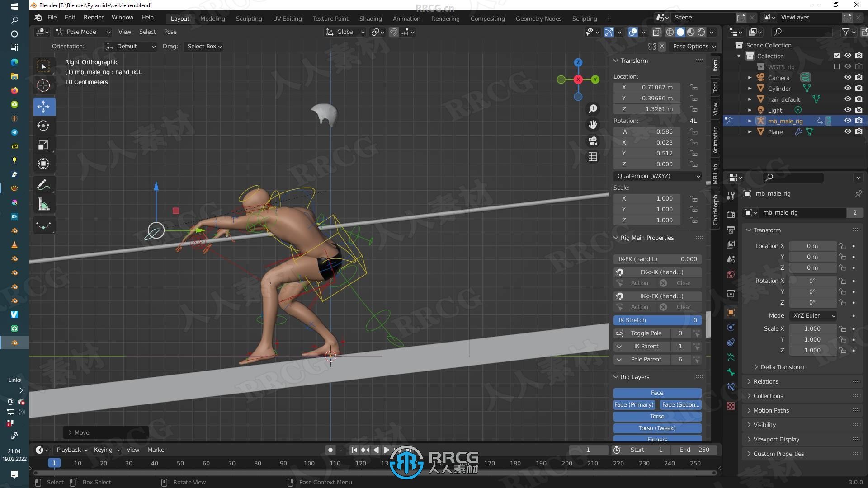Hide the Plane object in viewport
Image resolution: width=868 pixels, height=488 pixels.
pos(848,132)
